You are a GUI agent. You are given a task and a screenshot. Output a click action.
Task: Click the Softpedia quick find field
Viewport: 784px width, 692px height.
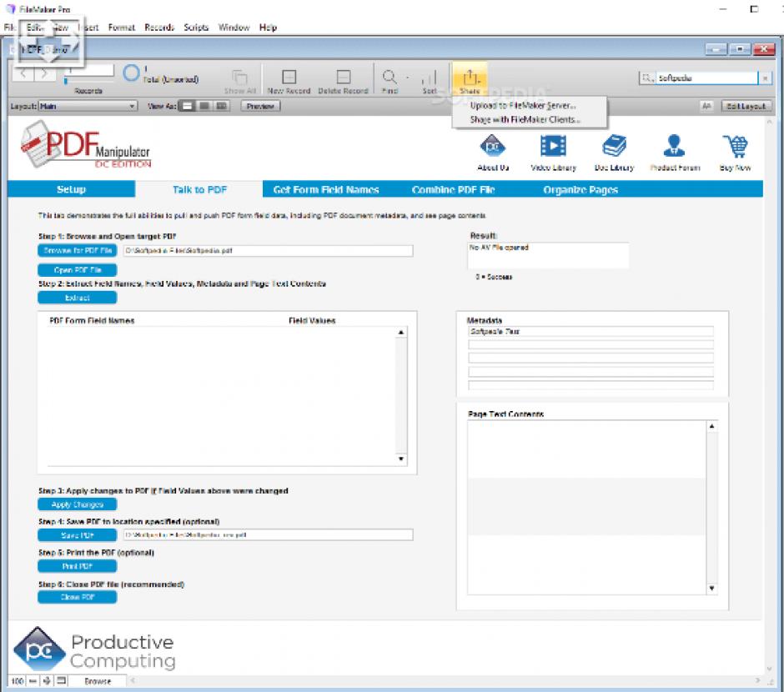[707, 78]
